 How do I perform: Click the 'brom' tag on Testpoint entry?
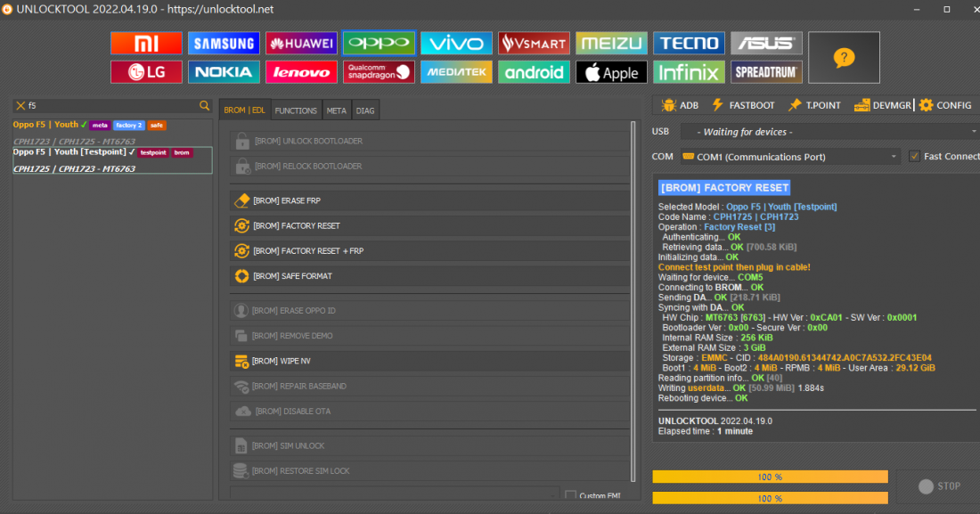pos(182,152)
